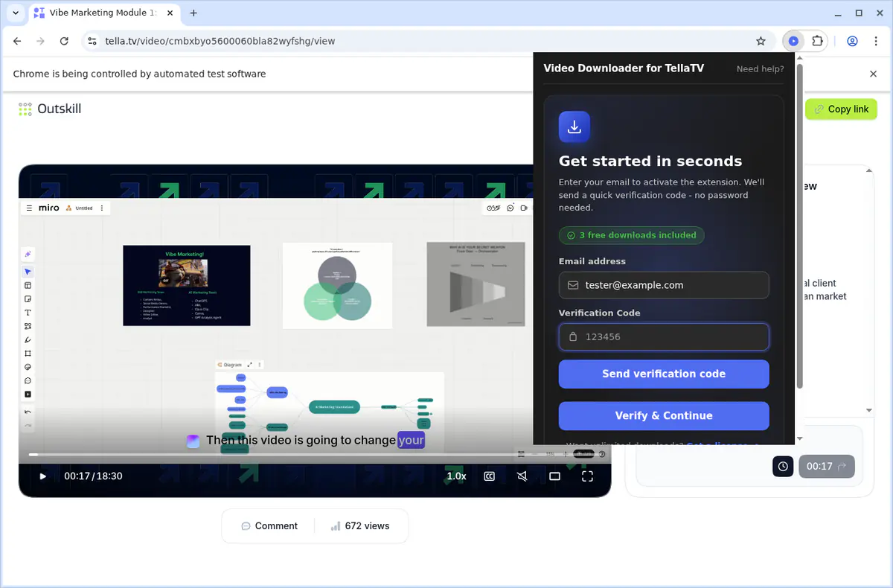Image resolution: width=893 pixels, height=588 pixels.
Task: Open a new browser tab
Action: coord(193,13)
